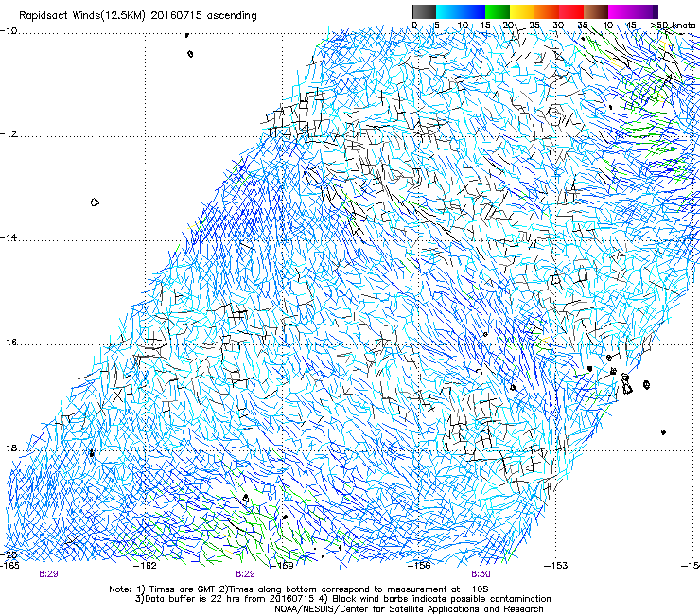
Task: Pick the red 30-35 knots legend swatch
Action: pos(571,11)
